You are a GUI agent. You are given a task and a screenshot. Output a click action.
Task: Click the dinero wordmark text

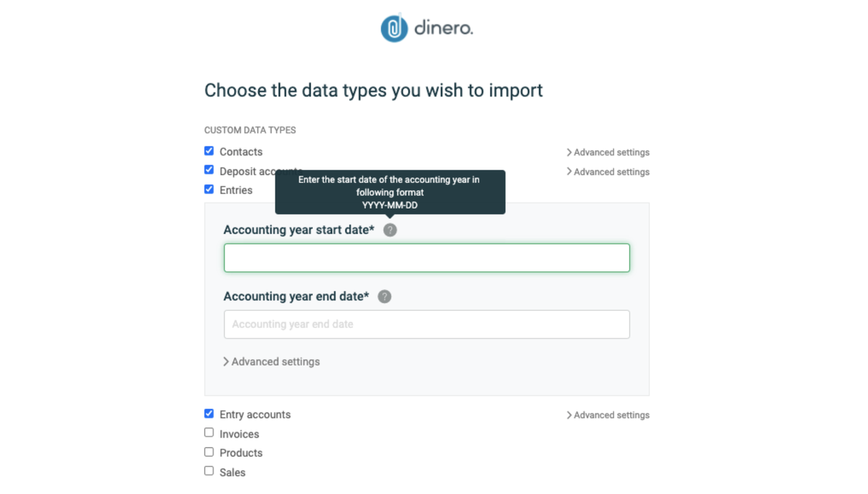(443, 28)
